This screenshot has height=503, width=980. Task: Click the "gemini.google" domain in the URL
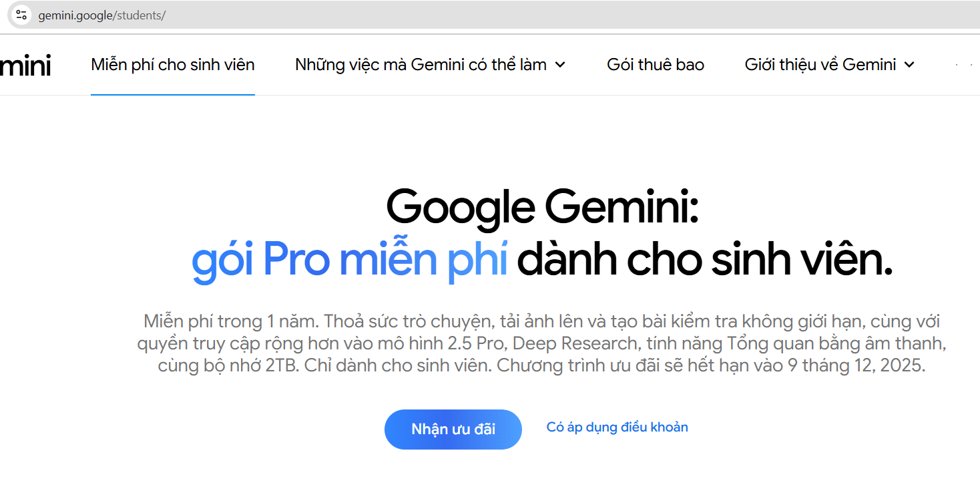[x=75, y=15]
